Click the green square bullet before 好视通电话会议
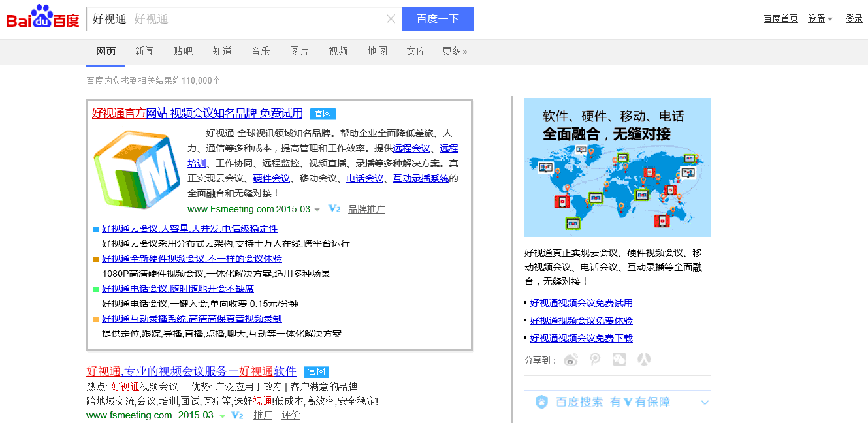The height and width of the screenshot is (423, 868). (x=97, y=289)
